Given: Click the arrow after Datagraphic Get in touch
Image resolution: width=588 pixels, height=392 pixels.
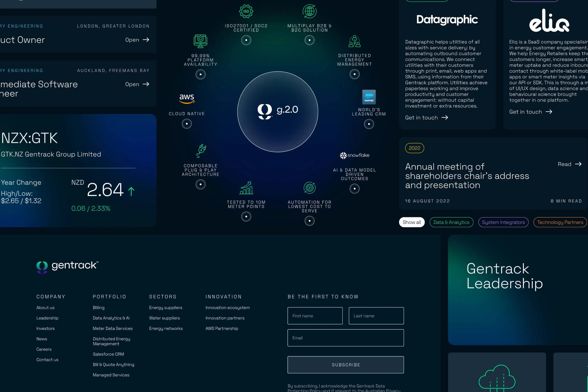Looking at the screenshot, I should 445,117.
